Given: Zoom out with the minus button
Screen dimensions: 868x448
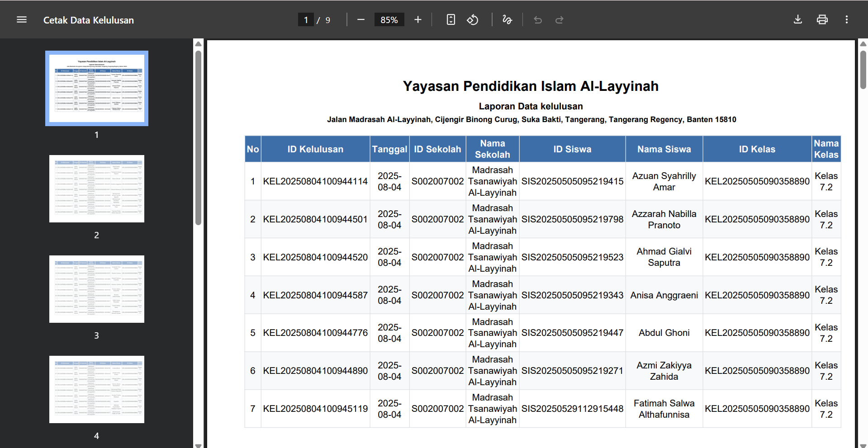Looking at the screenshot, I should 360,20.
